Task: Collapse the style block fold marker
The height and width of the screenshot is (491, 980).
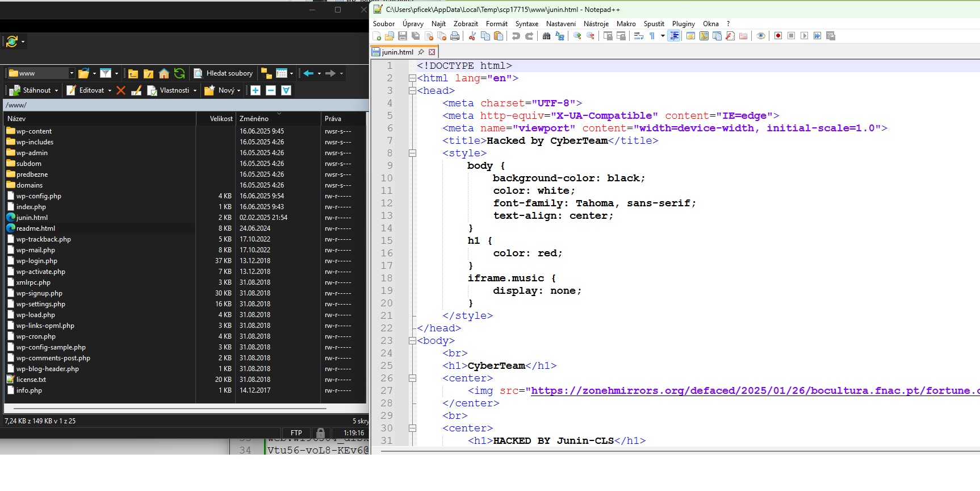Action: 413,153
